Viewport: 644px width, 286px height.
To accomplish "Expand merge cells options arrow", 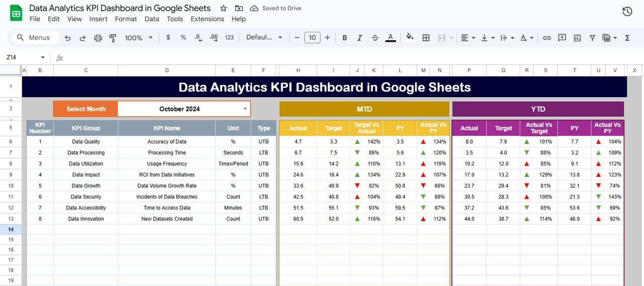I will [451, 38].
